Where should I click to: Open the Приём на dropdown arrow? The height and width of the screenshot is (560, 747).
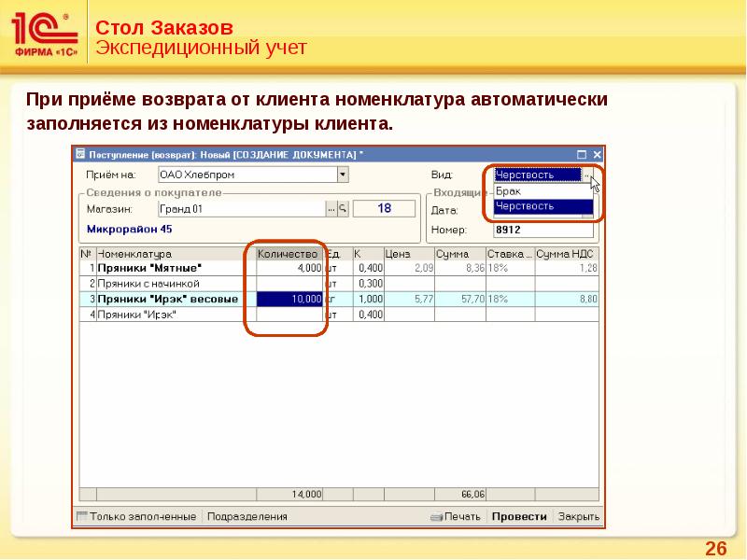click(x=343, y=174)
